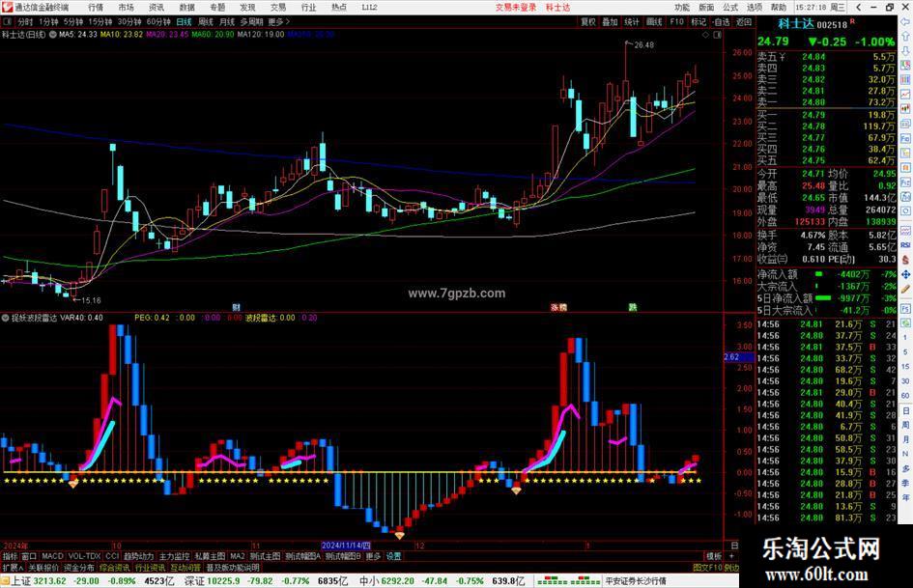Click the blue left arrow icon in the right sidebar

point(905,22)
